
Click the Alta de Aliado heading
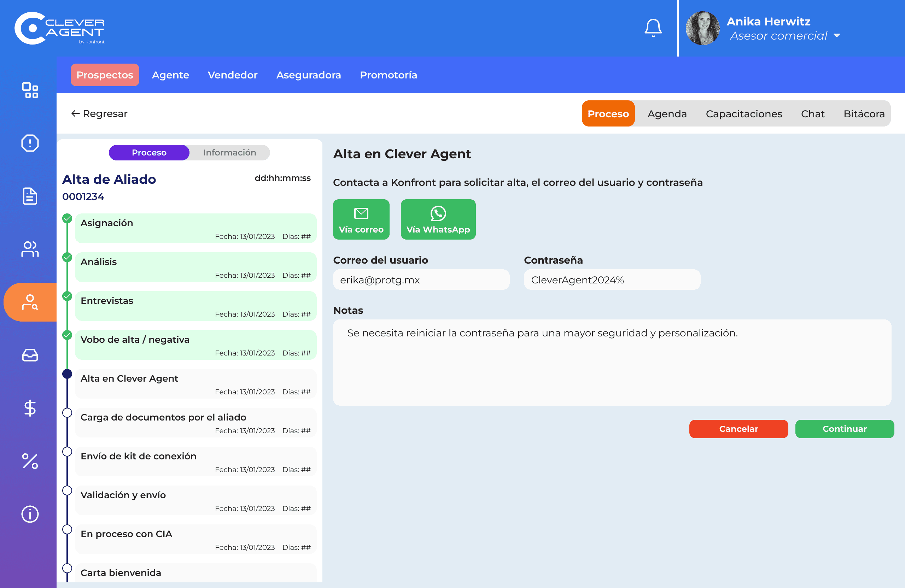point(109,179)
